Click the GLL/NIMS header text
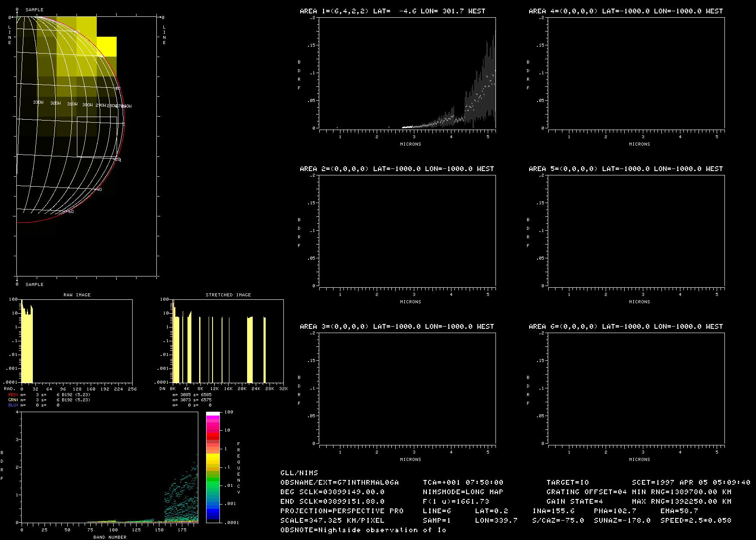 pos(299,473)
